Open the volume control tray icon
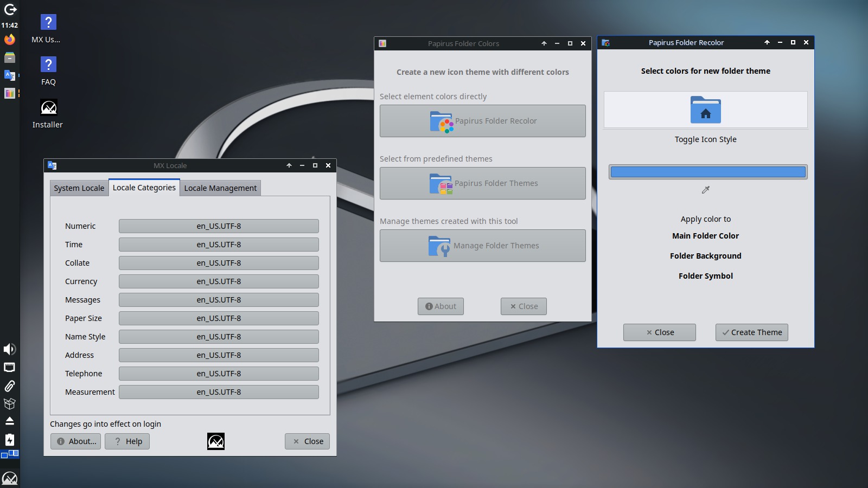This screenshot has height=488, width=868. [10, 349]
